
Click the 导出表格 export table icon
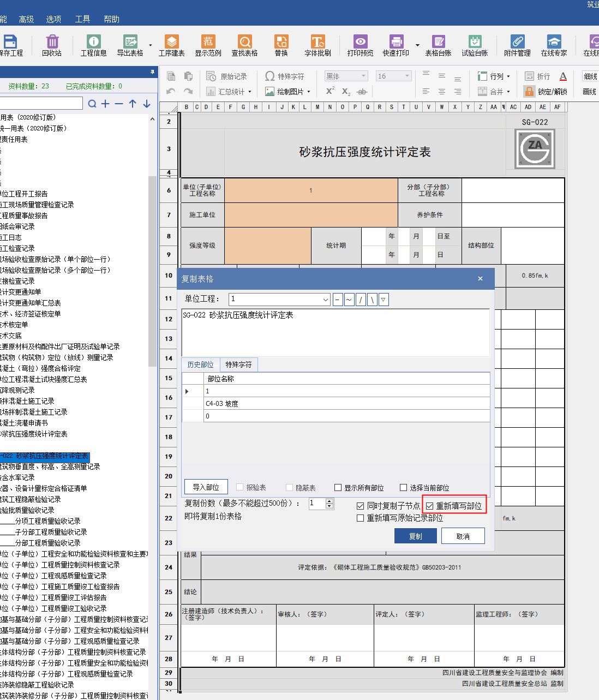(x=130, y=42)
